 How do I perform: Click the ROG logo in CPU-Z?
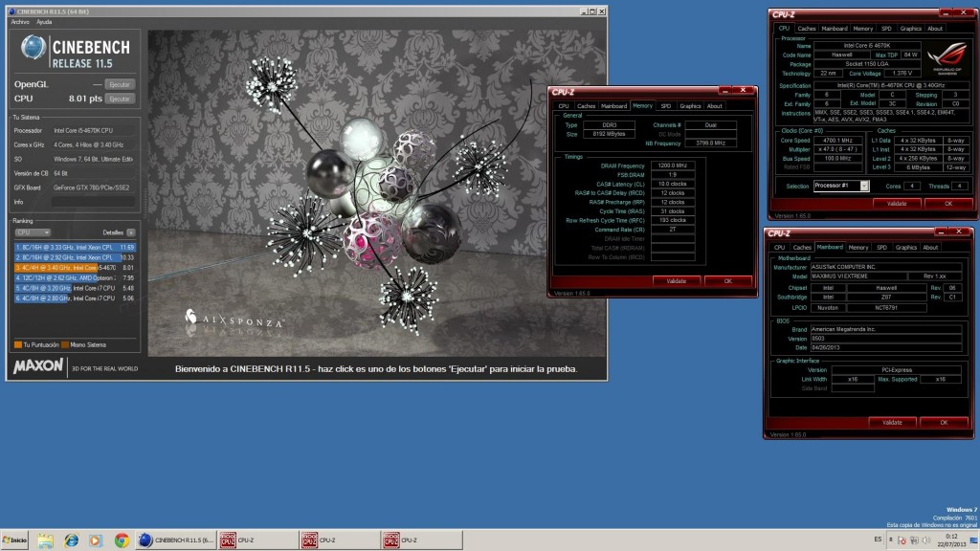point(948,60)
